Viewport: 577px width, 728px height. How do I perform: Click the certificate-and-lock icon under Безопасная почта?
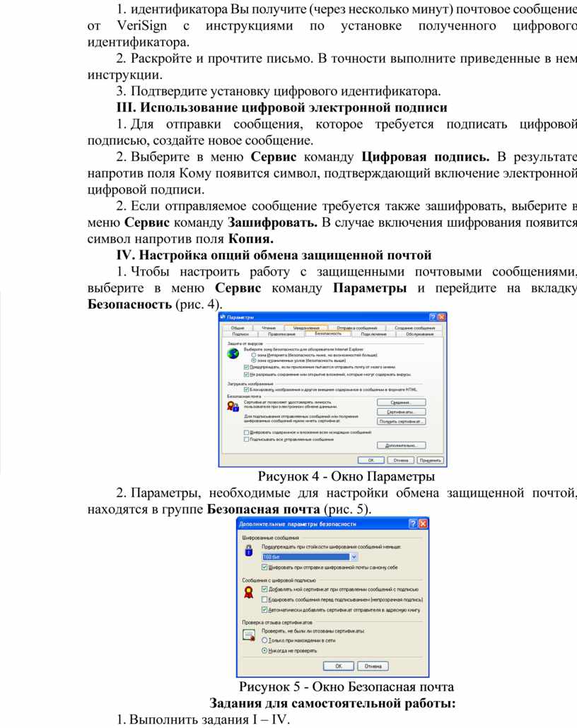point(233,406)
